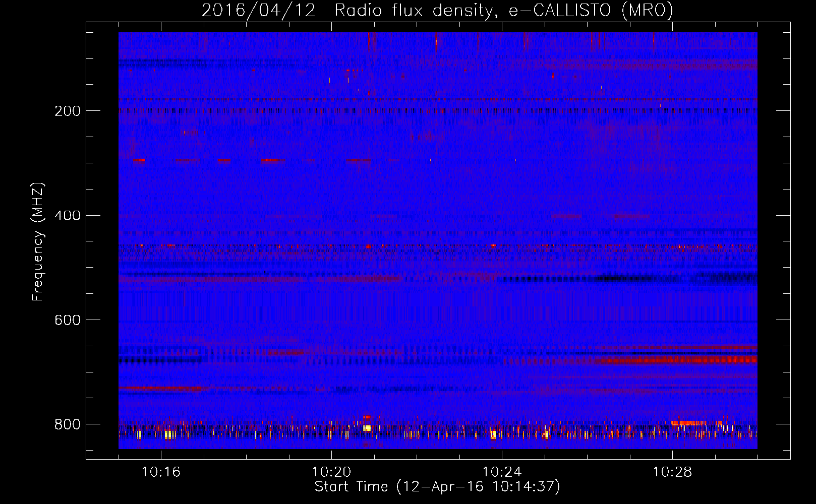Select the '600' frequency axis label
Viewport: 816px width, 504px height.
click(68, 321)
